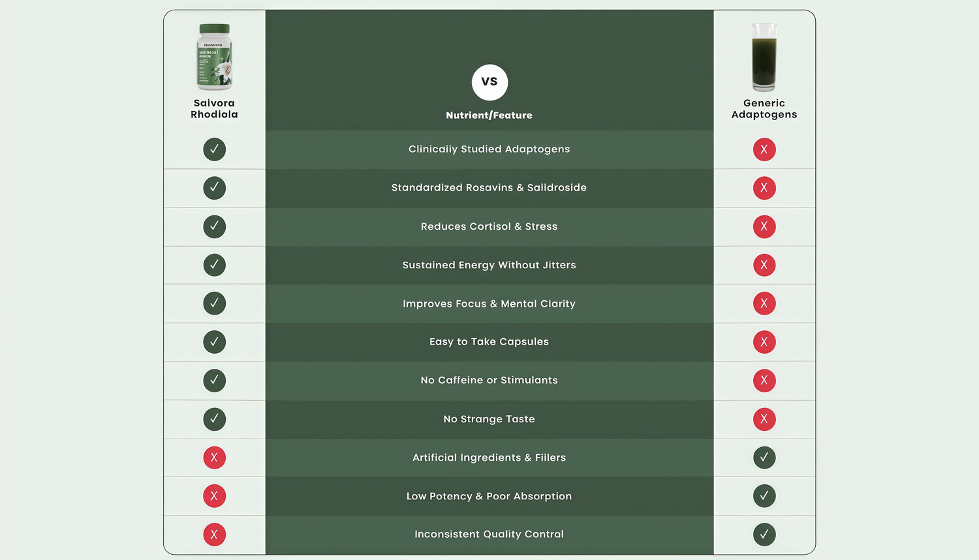Viewport: 979px width, 560px height.
Task: Click the Generic Adaptogens column label
Action: tap(764, 108)
